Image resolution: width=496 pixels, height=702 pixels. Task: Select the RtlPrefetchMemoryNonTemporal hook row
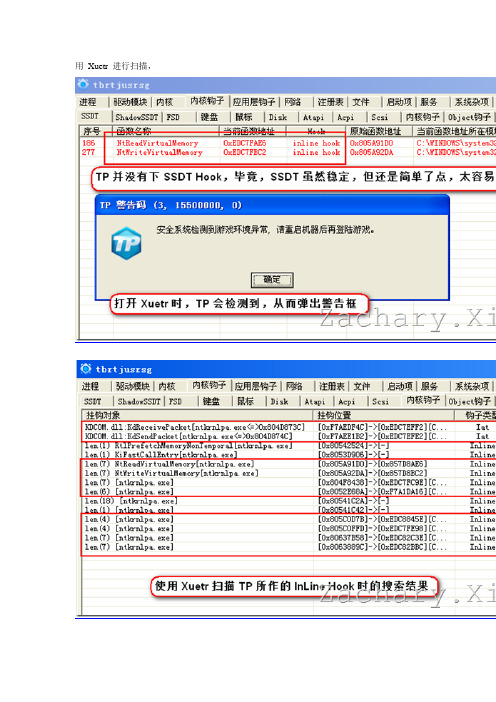(289, 445)
